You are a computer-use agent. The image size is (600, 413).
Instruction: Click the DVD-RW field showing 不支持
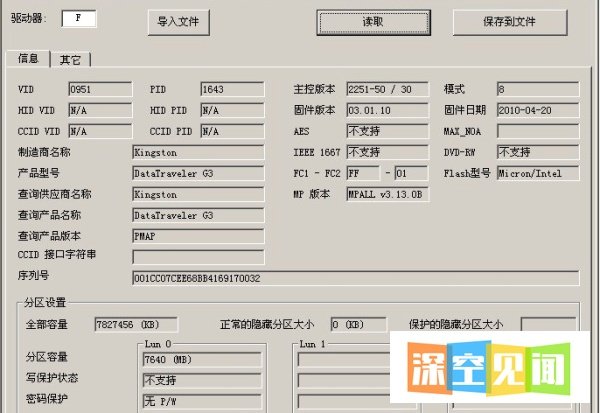538,152
